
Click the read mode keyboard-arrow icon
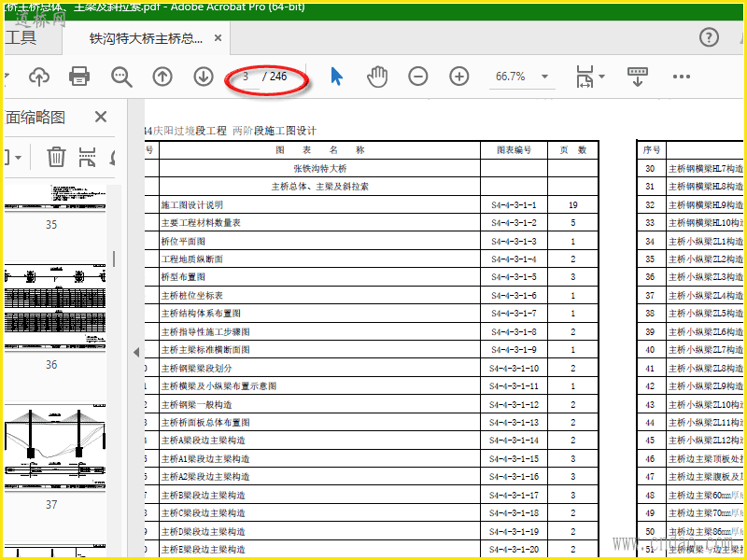pos(637,77)
